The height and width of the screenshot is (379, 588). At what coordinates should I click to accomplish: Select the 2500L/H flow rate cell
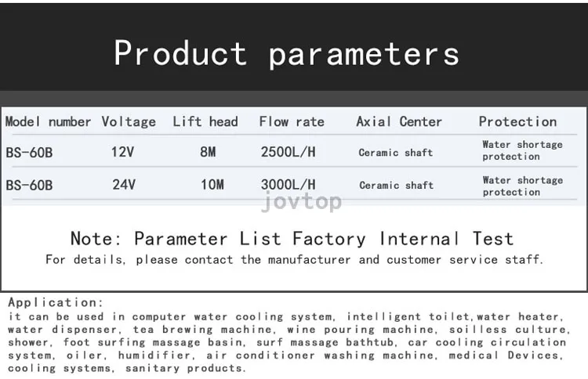click(288, 152)
